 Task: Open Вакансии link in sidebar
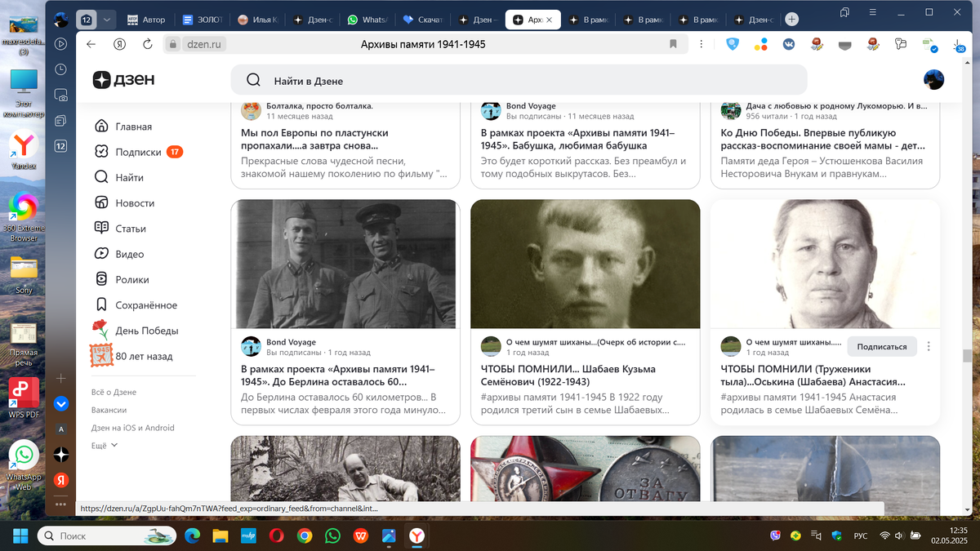click(109, 410)
